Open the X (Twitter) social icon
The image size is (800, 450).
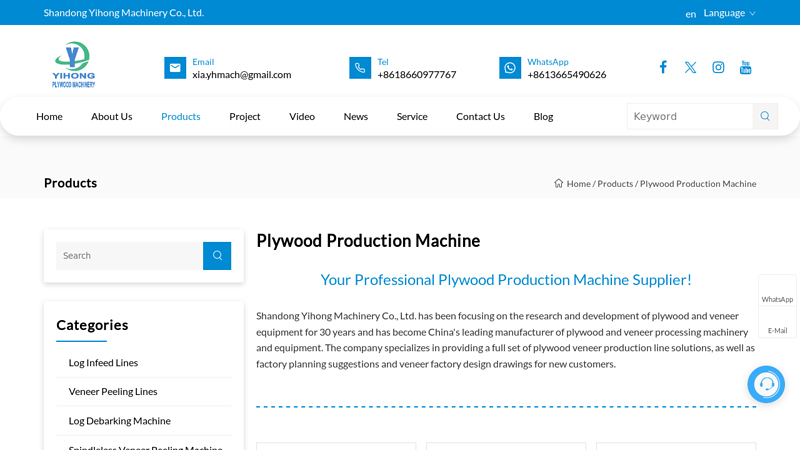[690, 67]
